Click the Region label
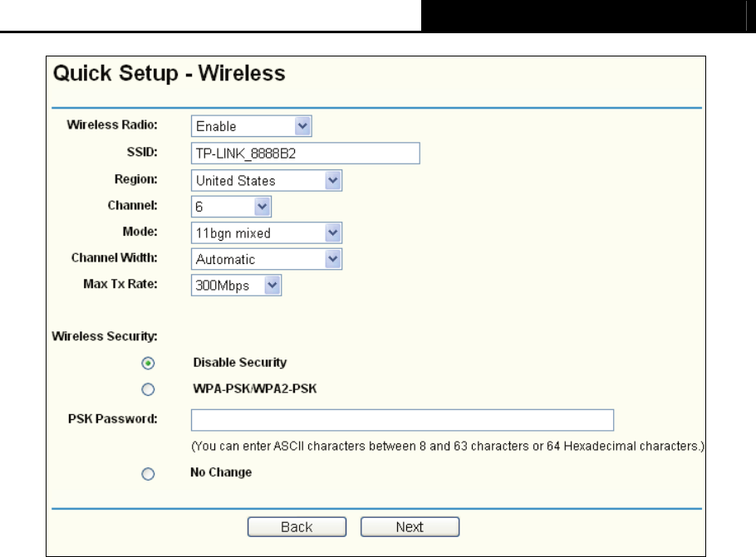This screenshot has height=557, width=756. [136, 179]
